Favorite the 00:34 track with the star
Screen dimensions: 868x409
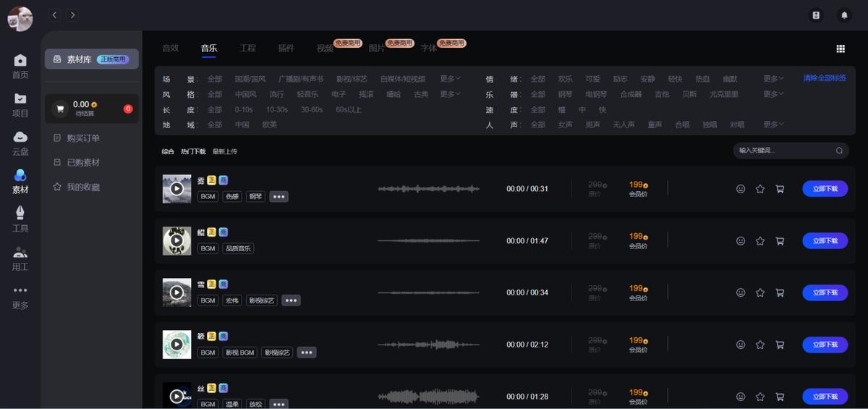(760, 292)
